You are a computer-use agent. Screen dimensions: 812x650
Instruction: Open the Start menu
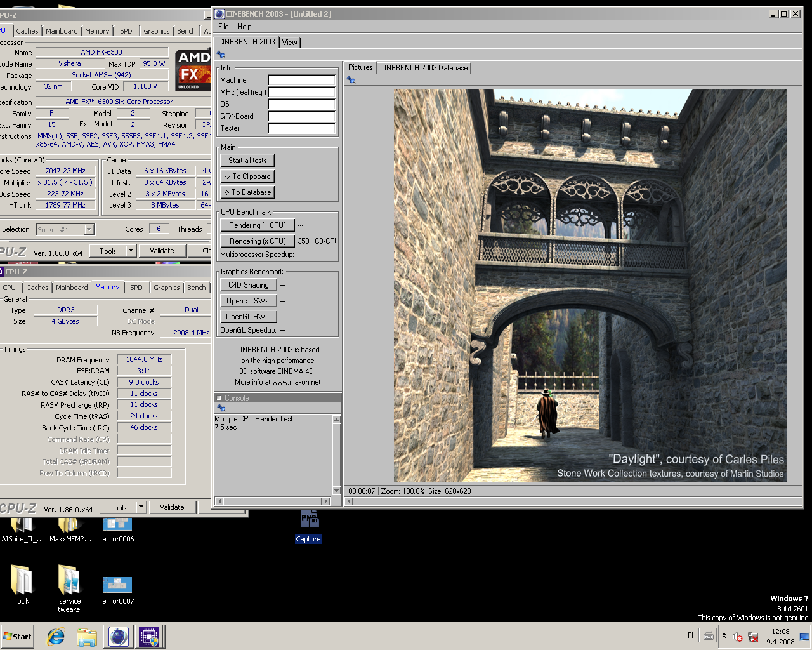[x=17, y=636]
